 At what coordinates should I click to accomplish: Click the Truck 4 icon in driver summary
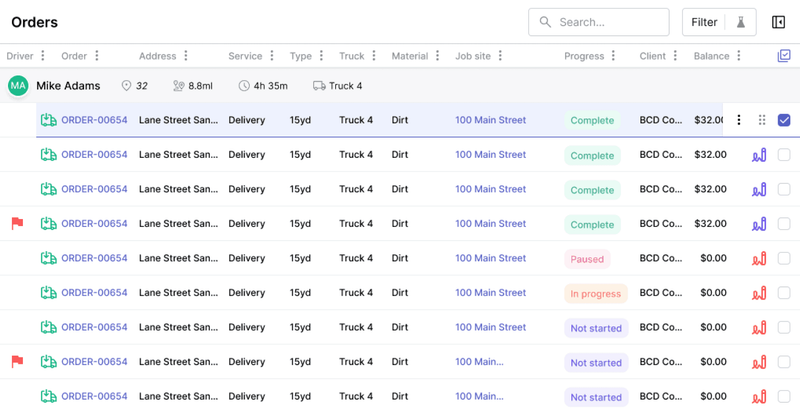tap(319, 86)
